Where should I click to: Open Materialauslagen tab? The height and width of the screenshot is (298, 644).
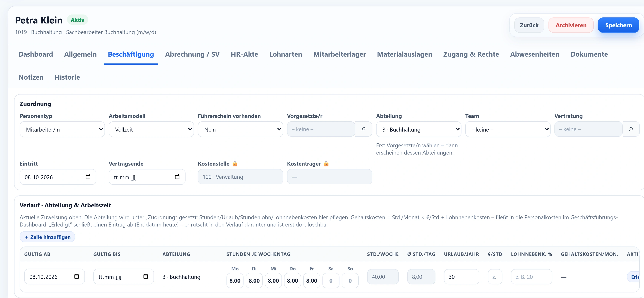[404, 54]
